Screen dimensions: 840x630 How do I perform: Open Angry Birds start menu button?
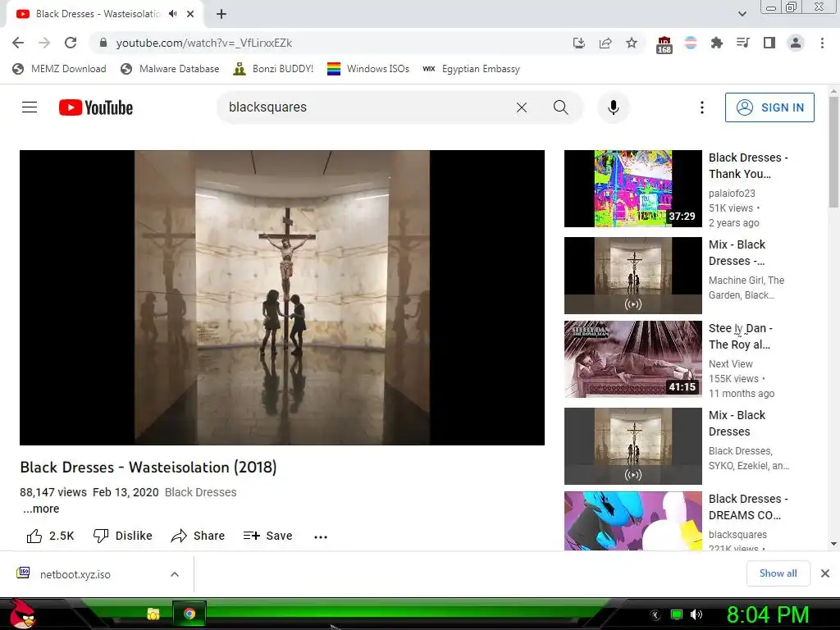tap(22, 614)
